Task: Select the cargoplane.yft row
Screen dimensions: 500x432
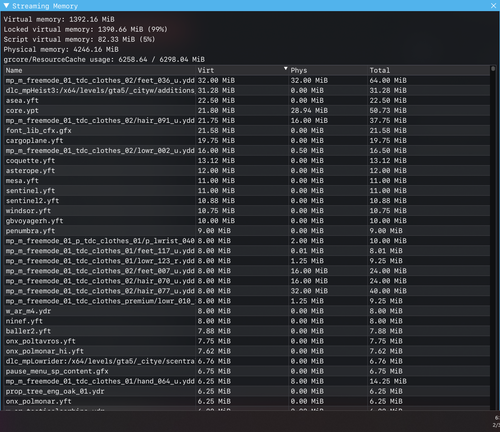Action: click(247, 140)
